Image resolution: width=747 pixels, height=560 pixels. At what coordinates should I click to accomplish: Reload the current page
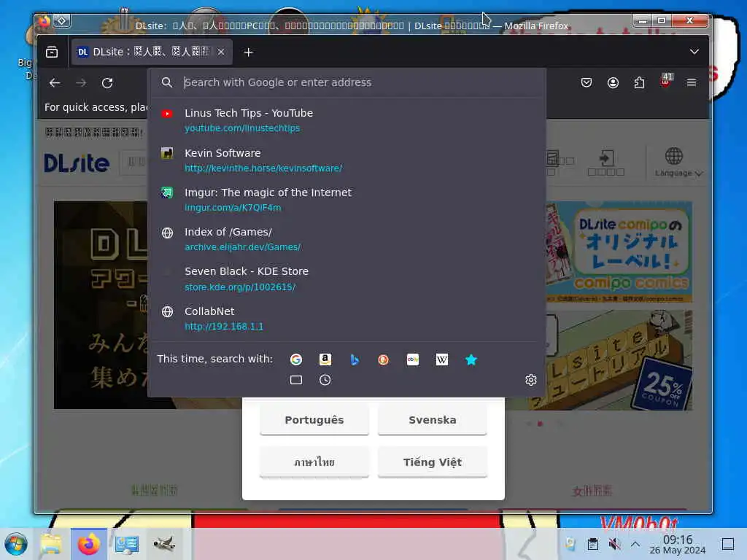(107, 83)
